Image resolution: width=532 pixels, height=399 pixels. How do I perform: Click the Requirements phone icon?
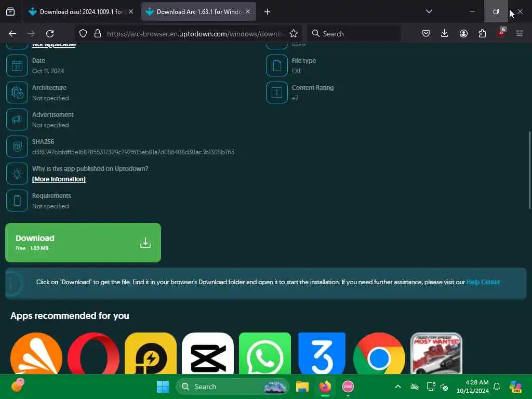(x=17, y=201)
